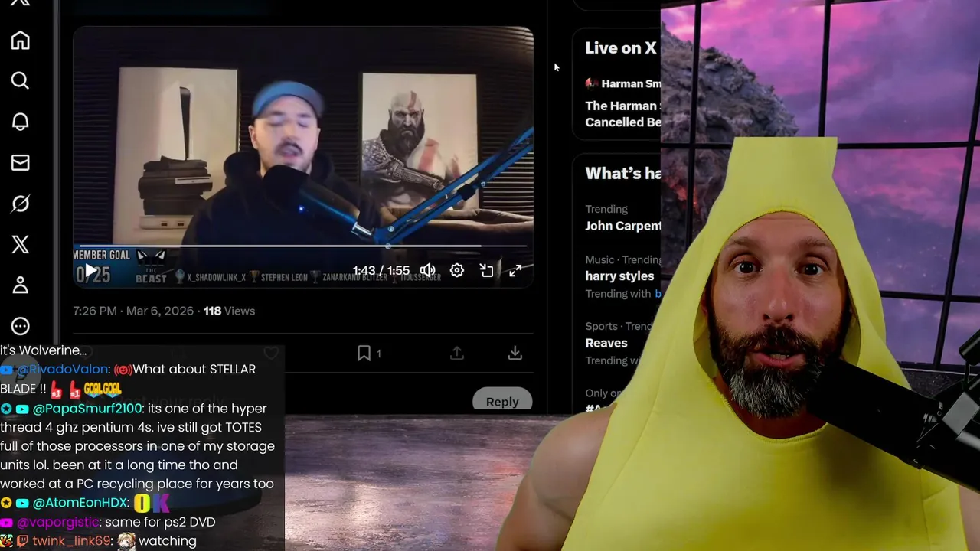Open John Carpenter trending topic
The image size is (980, 551).
point(622,226)
